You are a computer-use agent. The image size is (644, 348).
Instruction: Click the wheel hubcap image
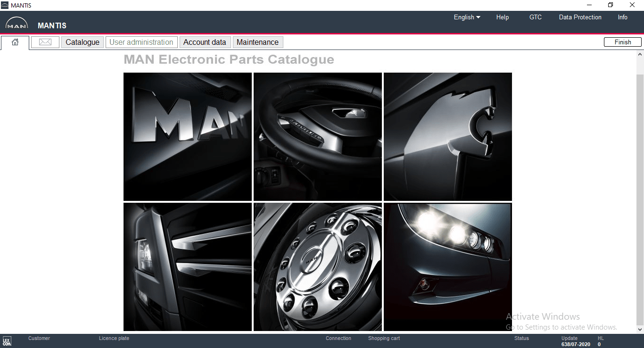pos(318,267)
